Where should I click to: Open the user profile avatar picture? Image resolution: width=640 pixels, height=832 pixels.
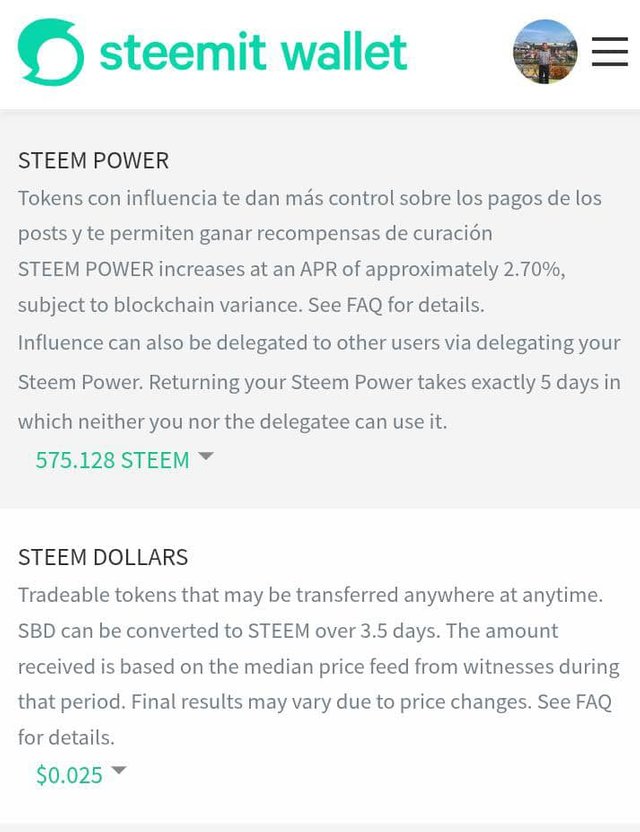(x=545, y=52)
